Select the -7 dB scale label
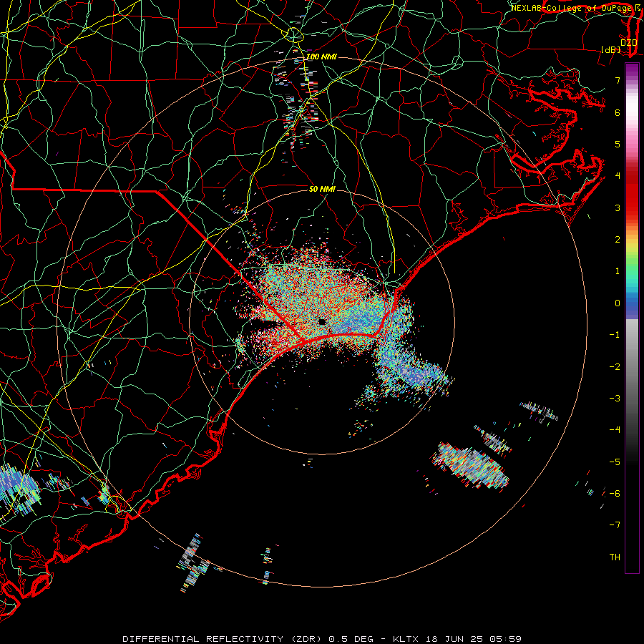644x644 pixels. (x=615, y=525)
